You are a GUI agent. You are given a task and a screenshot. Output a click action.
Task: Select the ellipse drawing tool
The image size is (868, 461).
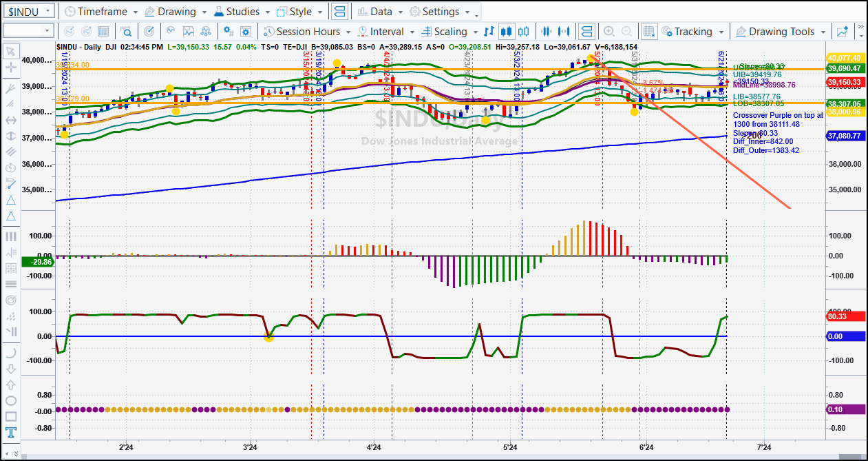tap(11, 400)
